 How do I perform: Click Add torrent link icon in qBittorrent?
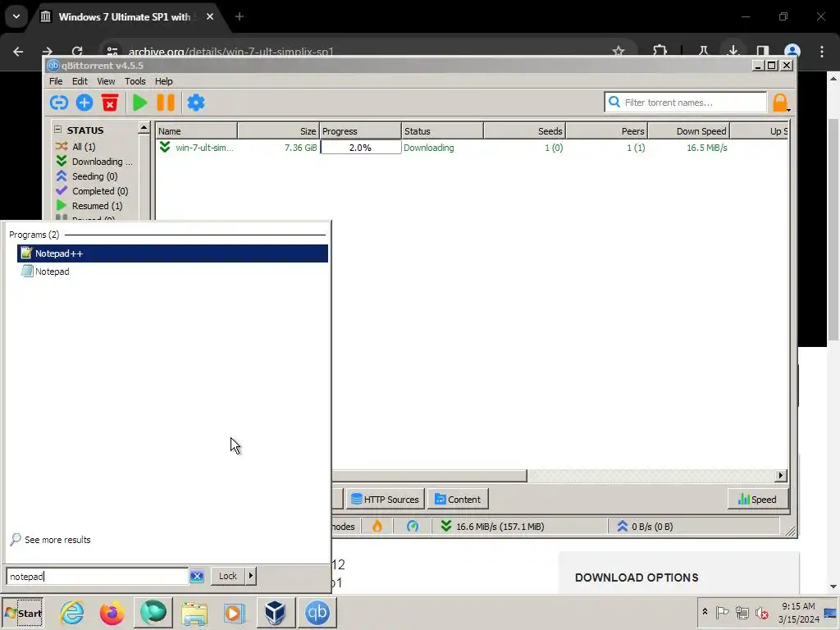59,103
